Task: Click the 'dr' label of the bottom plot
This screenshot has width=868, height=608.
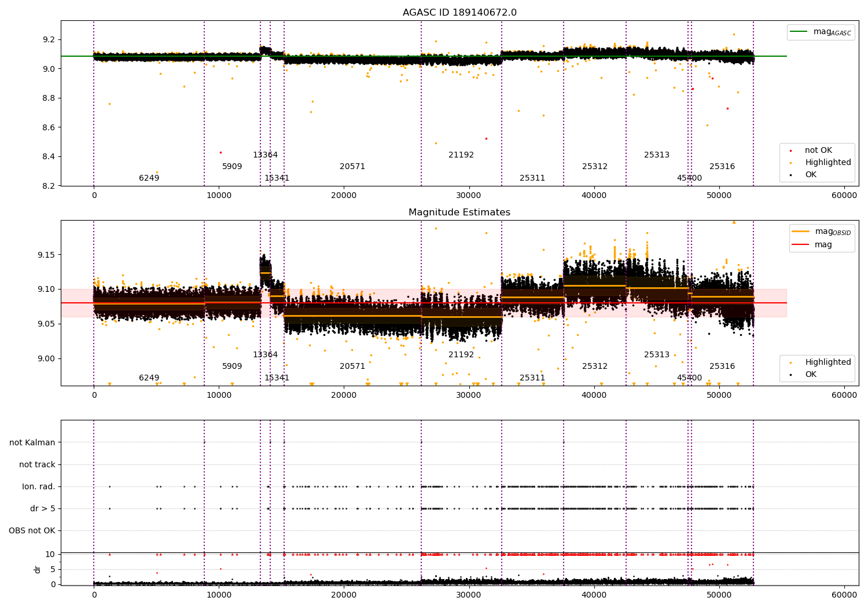Action: 38,569
